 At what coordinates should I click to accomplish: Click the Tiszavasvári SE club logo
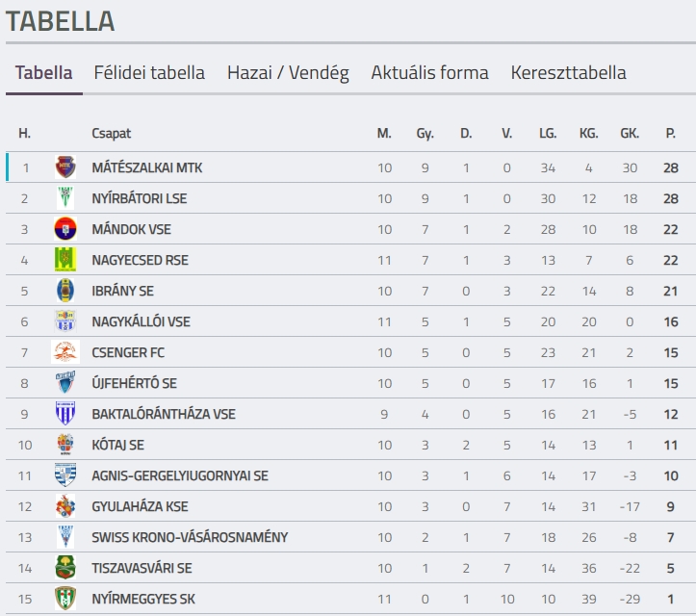tap(64, 568)
